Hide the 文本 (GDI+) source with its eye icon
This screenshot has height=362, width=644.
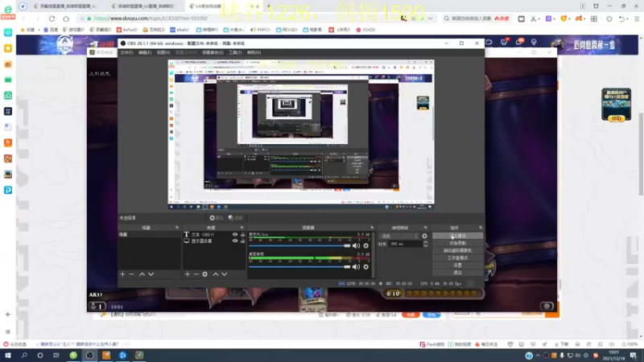[235, 235]
